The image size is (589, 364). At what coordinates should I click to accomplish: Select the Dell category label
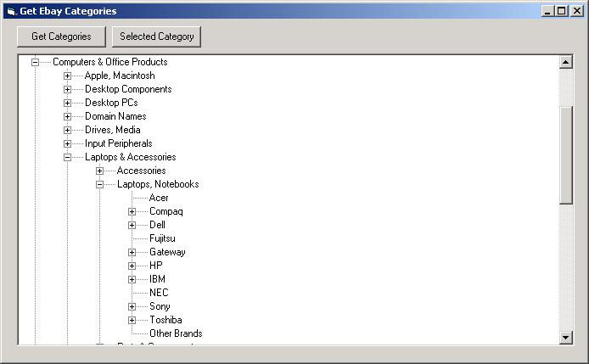[157, 225]
